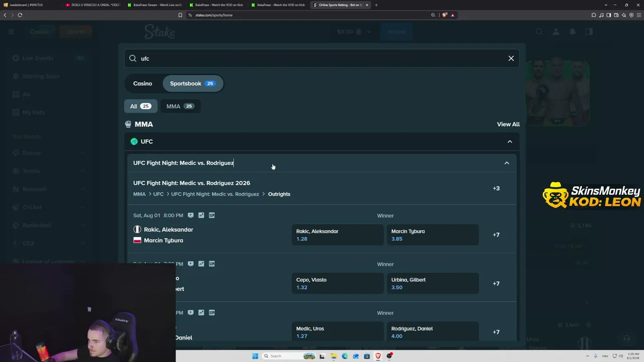644x362 pixels.
Task: Click the SGM icon for Cepo vs Urbina
Action: (212, 263)
